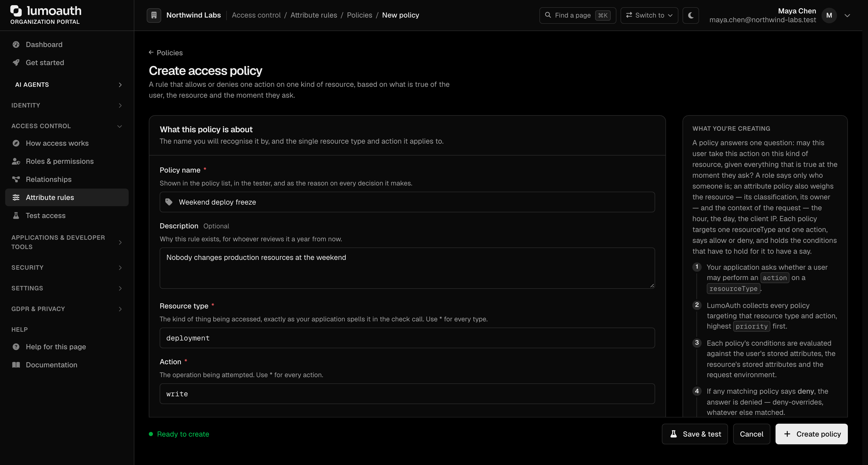
Task: Expand the Security section
Action: pos(67,268)
